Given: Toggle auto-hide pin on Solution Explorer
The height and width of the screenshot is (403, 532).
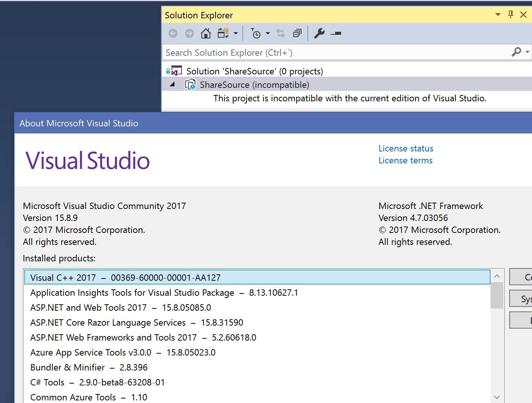Looking at the screenshot, I should tap(510, 15).
